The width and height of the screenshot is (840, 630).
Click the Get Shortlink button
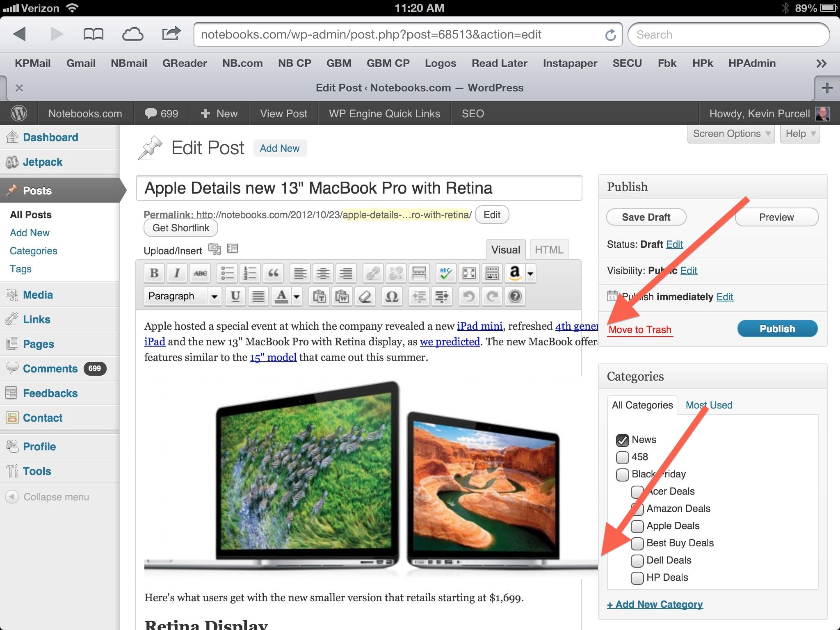[x=181, y=228]
